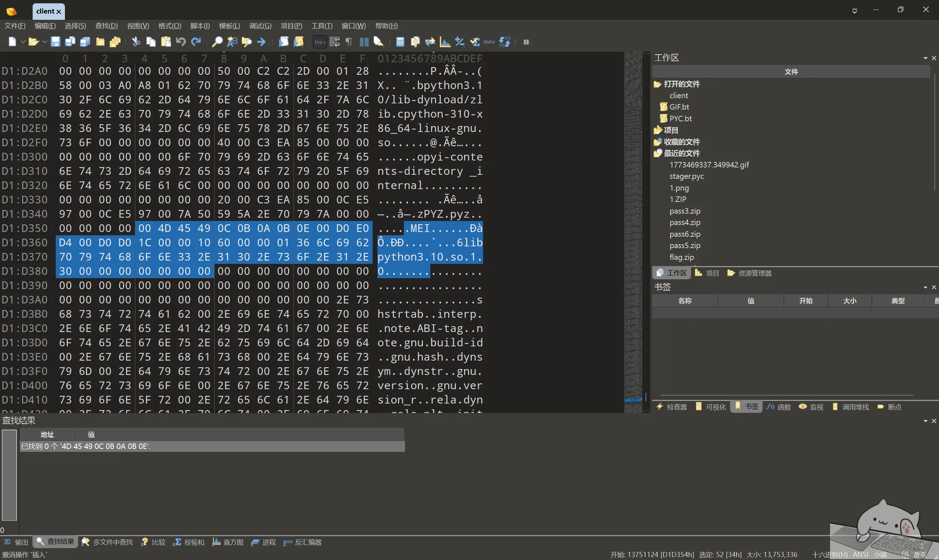The height and width of the screenshot is (560, 939).
Task: Toggle show whitespace pilcrow icon
Action: tap(349, 42)
